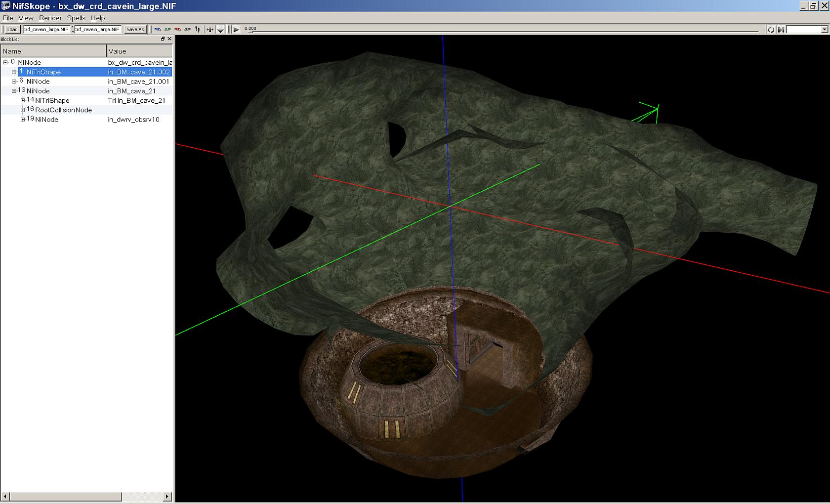Click the Load button
830x504 pixels.
(12, 29)
